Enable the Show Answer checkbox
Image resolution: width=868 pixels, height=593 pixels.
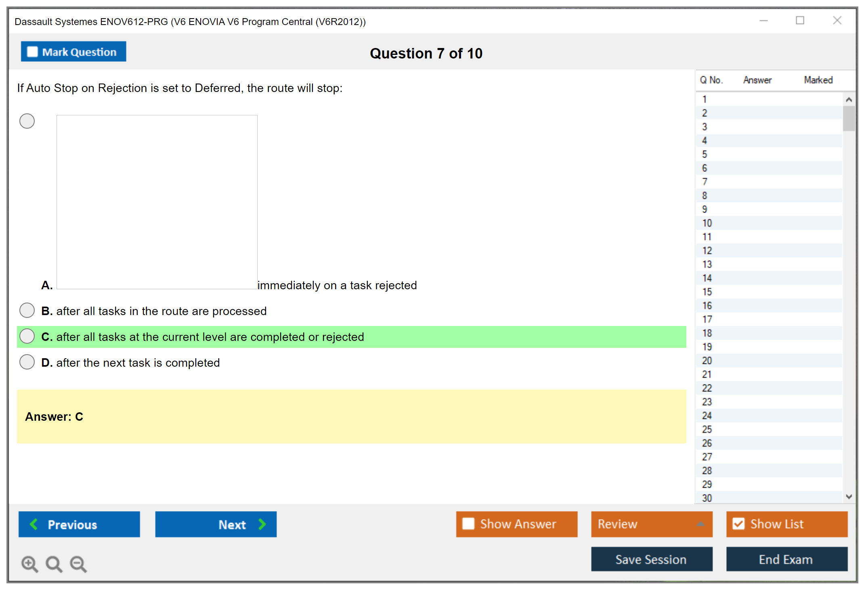(x=468, y=524)
